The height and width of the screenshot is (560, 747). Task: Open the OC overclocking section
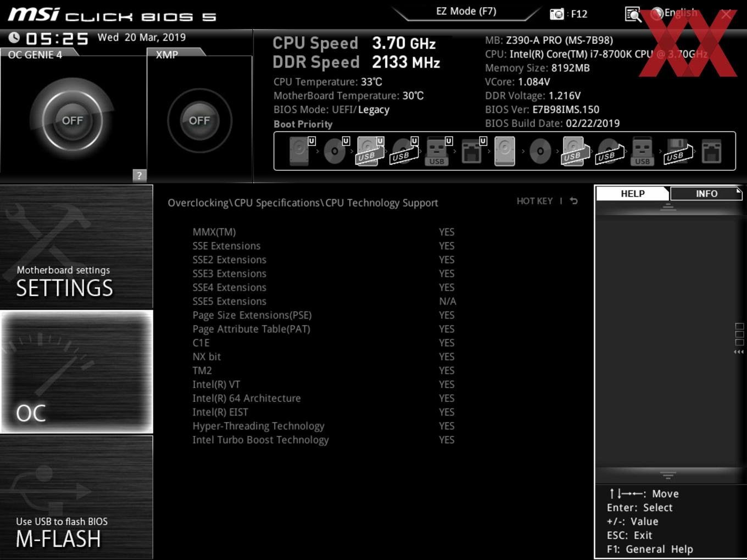point(76,372)
